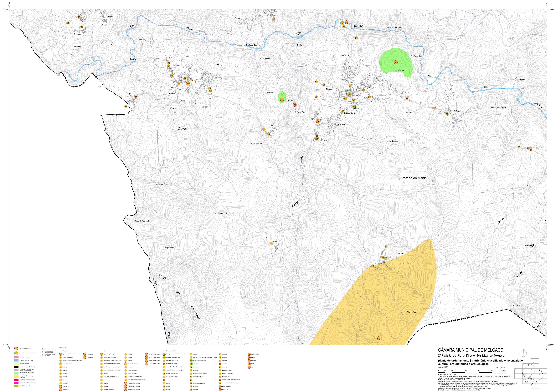Select map marker 06 southwest of Eiriz
The width and height of the screenshot is (556, 392).
125,107
